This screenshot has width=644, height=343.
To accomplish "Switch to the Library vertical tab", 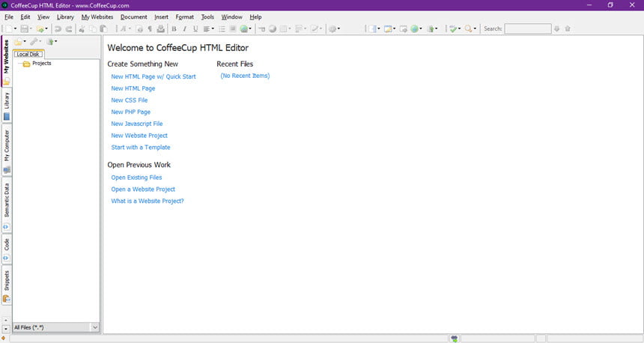I will point(7,106).
